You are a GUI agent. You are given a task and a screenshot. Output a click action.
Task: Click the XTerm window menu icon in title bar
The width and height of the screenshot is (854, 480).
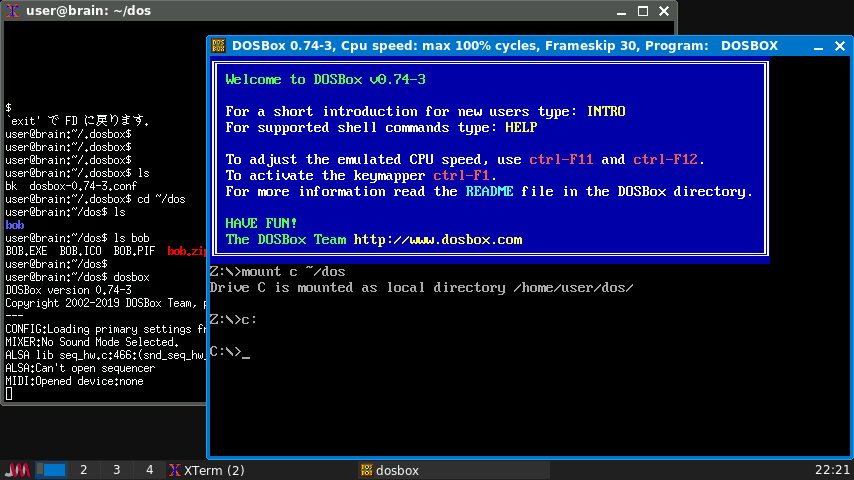tap(13, 11)
